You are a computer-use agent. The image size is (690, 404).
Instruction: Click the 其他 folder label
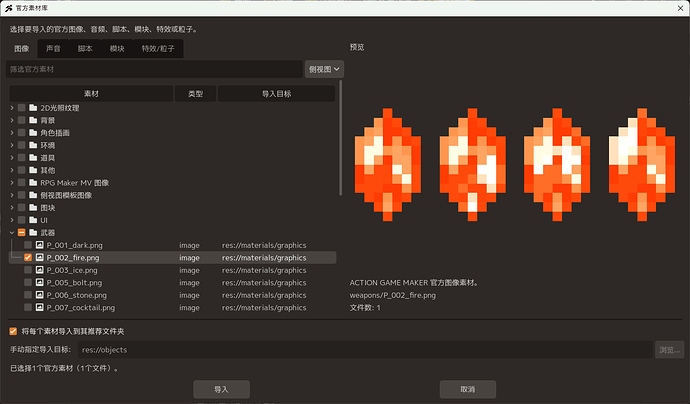click(x=48, y=170)
